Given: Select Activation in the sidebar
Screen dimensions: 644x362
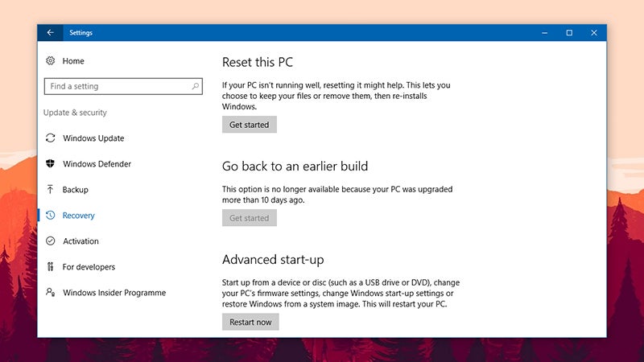Looking at the screenshot, I should [80, 241].
